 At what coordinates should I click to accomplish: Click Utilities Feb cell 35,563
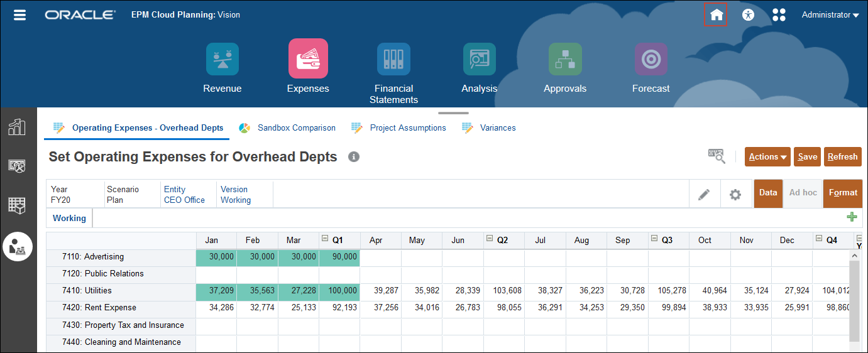tap(258, 291)
